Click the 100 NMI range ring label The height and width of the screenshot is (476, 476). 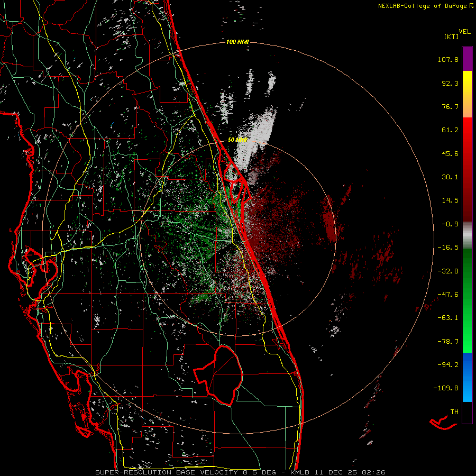pyautogui.click(x=237, y=42)
